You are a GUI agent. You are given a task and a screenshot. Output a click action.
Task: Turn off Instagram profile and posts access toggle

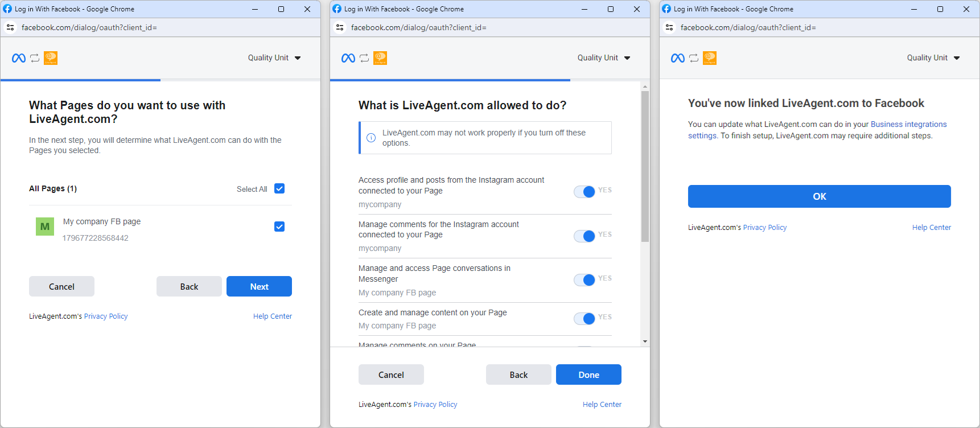coord(584,191)
